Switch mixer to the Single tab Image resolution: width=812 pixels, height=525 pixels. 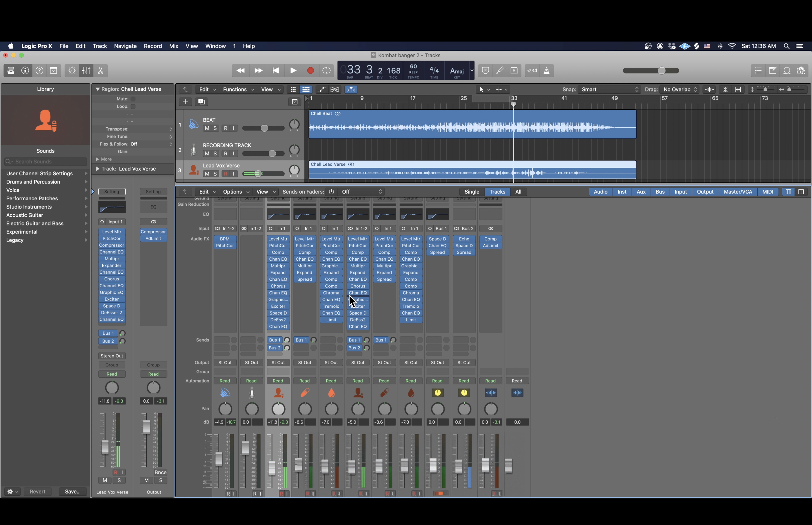(x=472, y=192)
